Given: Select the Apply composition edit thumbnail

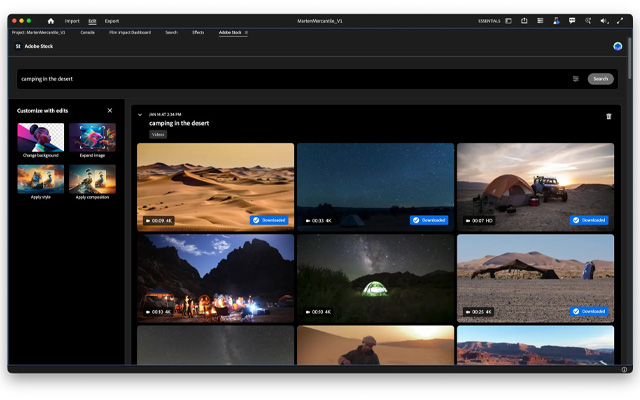Looking at the screenshot, I should 92,179.
